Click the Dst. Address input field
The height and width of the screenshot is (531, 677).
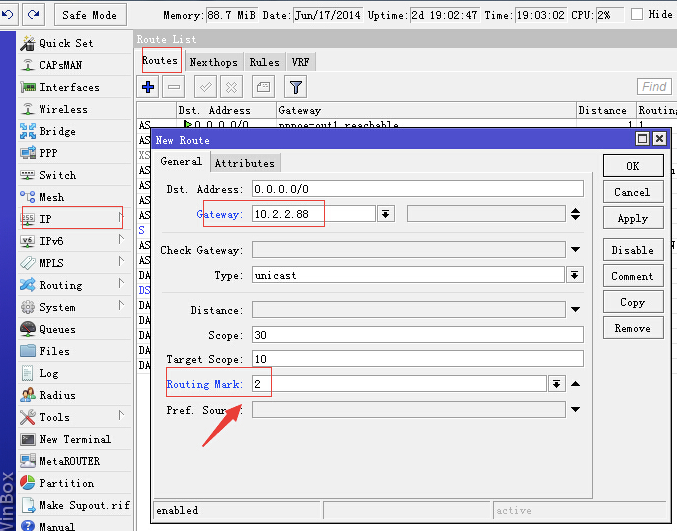(x=418, y=189)
